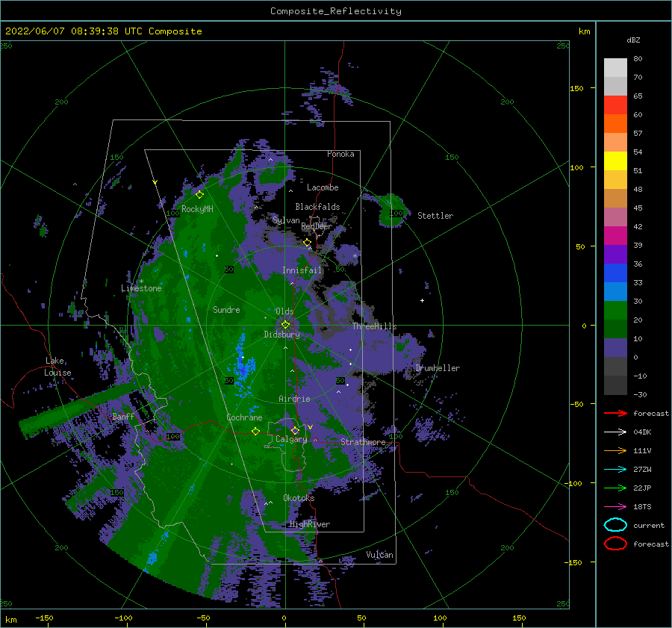672x628 pixels.
Task: Click the Lake Louise label
Action: 57,367
